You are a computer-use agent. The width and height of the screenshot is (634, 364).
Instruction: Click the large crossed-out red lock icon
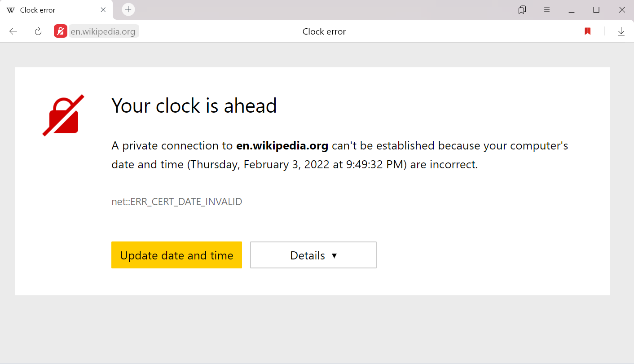tap(63, 115)
